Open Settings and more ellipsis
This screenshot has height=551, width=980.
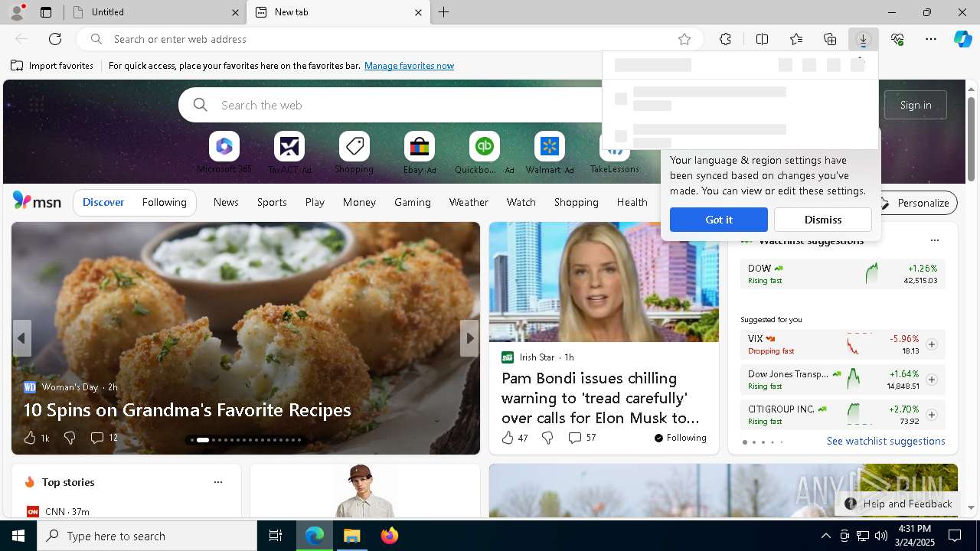(x=931, y=39)
